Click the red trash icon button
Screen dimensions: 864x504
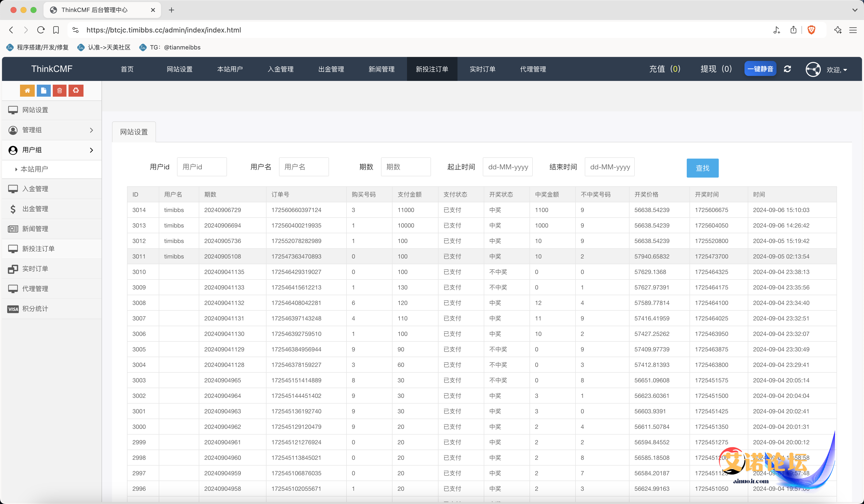[60, 90]
